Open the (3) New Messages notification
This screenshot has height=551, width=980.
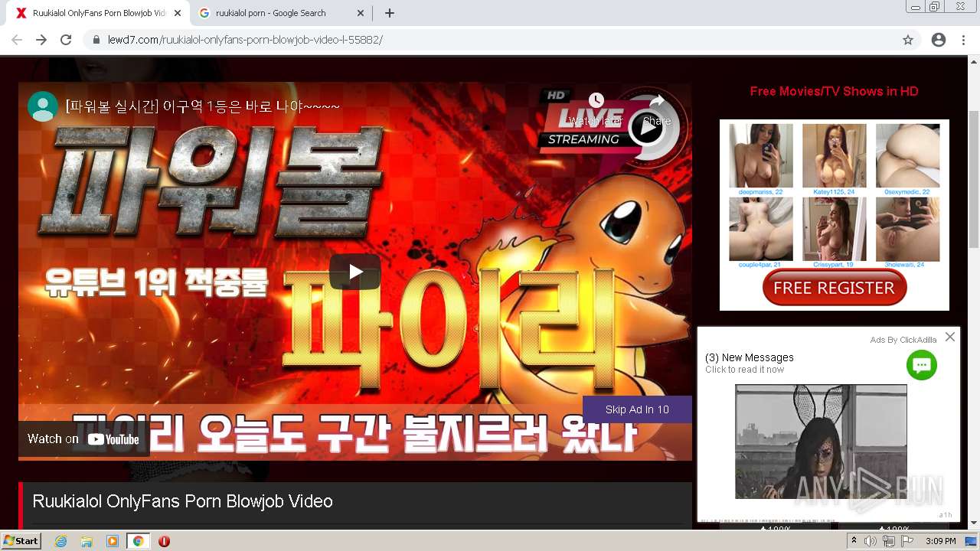point(750,357)
